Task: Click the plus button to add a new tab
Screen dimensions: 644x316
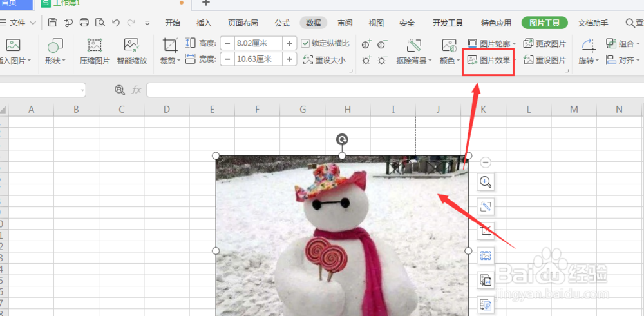Action: click(206, 3)
